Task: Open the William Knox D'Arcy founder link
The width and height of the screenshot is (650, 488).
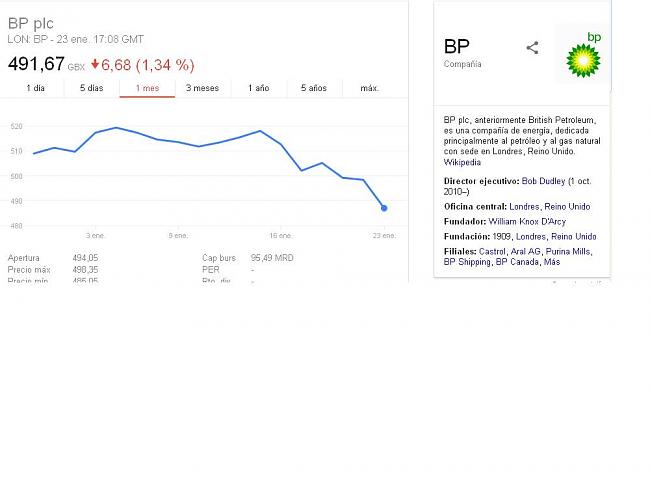Action: coord(527,221)
